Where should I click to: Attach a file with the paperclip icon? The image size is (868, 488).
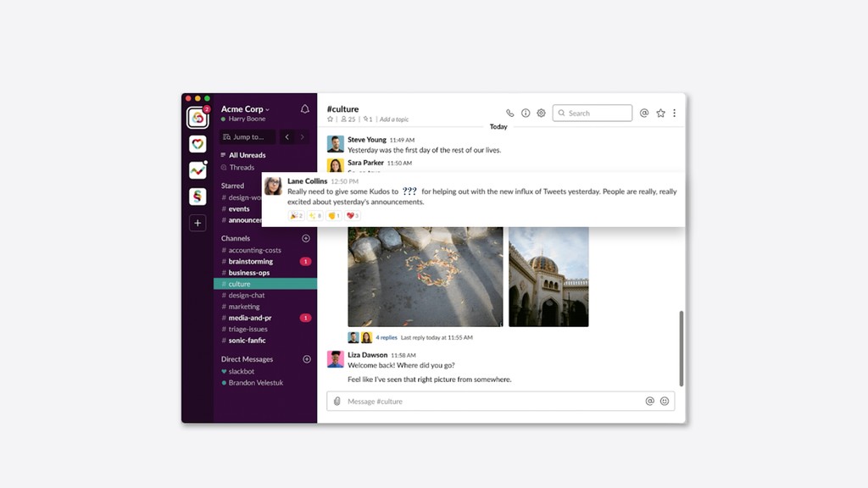click(x=337, y=401)
